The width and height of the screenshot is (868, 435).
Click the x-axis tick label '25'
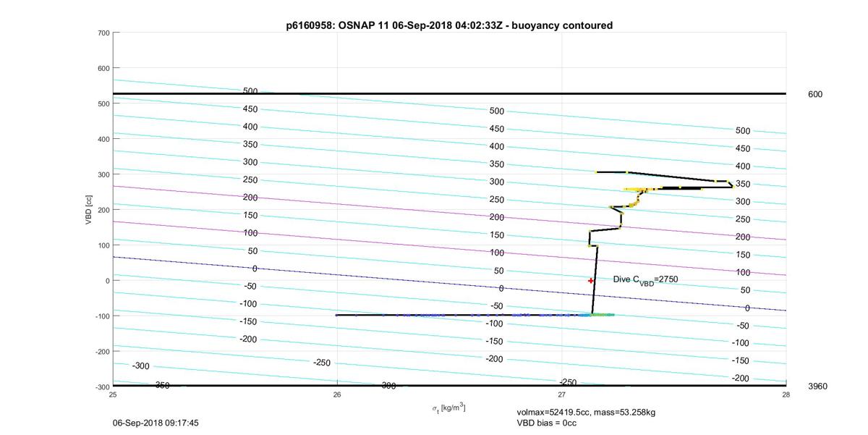click(113, 394)
